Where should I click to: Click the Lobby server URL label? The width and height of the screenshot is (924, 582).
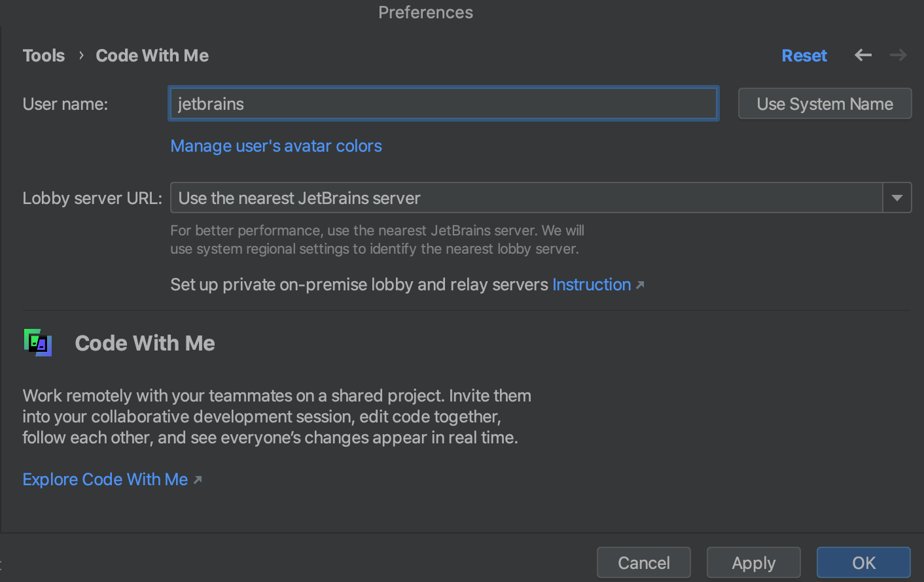(x=92, y=198)
